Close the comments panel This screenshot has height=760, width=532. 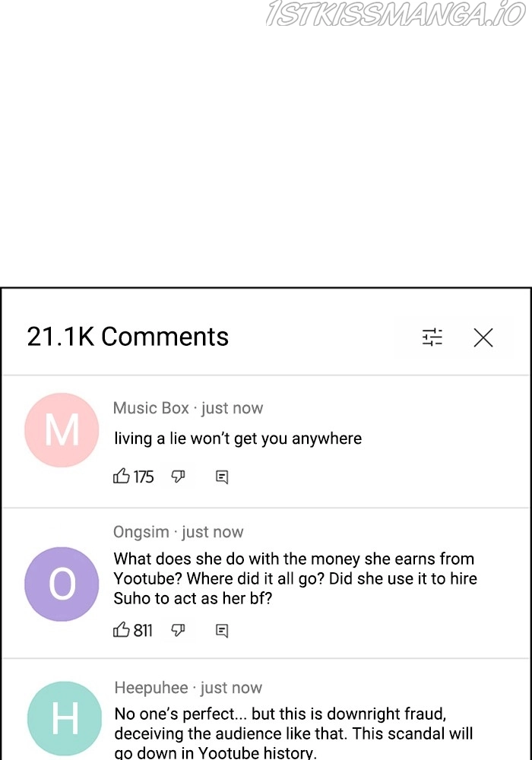[x=483, y=337]
